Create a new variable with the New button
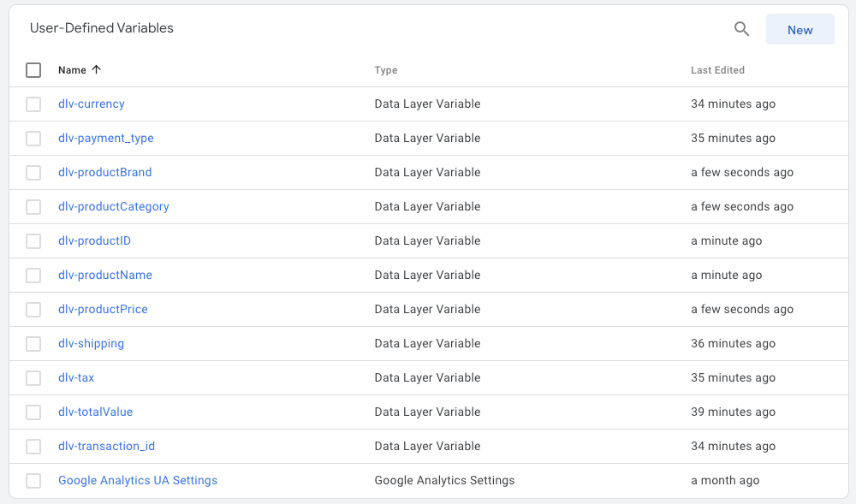This screenshot has width=856, height=504. click(800, 29)
